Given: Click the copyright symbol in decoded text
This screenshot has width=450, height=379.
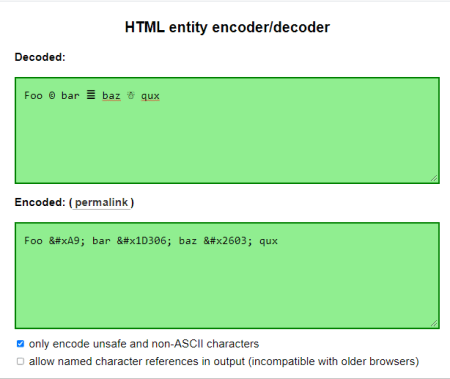Looking at the screenshot, I should pyautogui.click(x=52, y=96).
